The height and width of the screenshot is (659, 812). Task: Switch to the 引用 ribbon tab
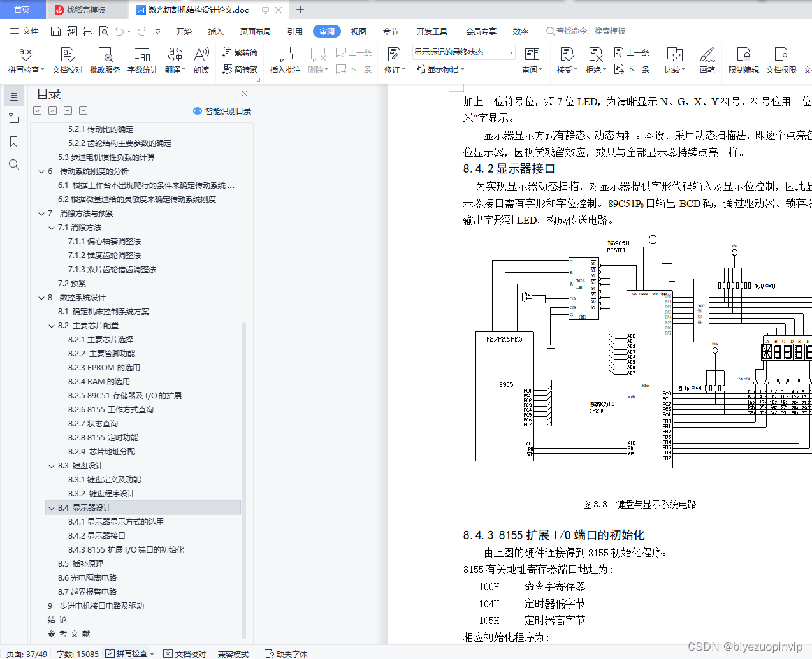tap(295, 31)
